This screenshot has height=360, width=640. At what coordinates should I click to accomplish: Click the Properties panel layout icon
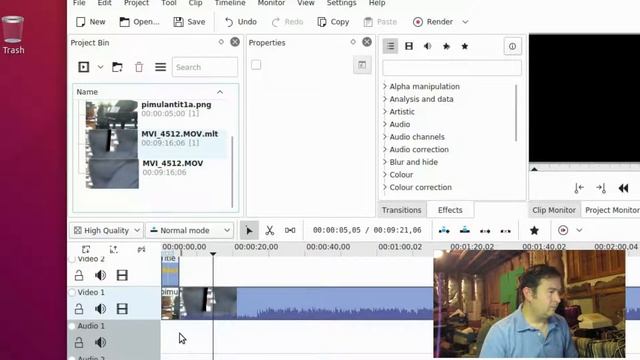pos(362,65)
